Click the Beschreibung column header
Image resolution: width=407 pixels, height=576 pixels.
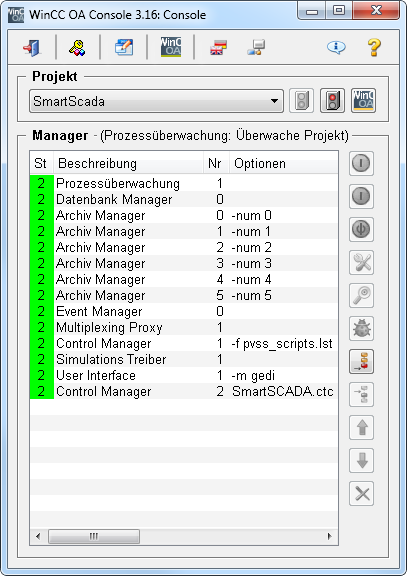[128, 163]
